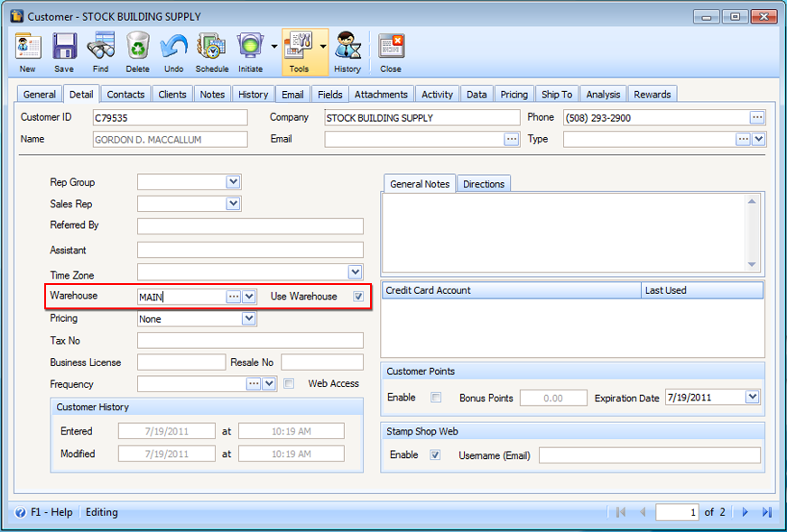Switch to the Data tab

tap(477, 95)
